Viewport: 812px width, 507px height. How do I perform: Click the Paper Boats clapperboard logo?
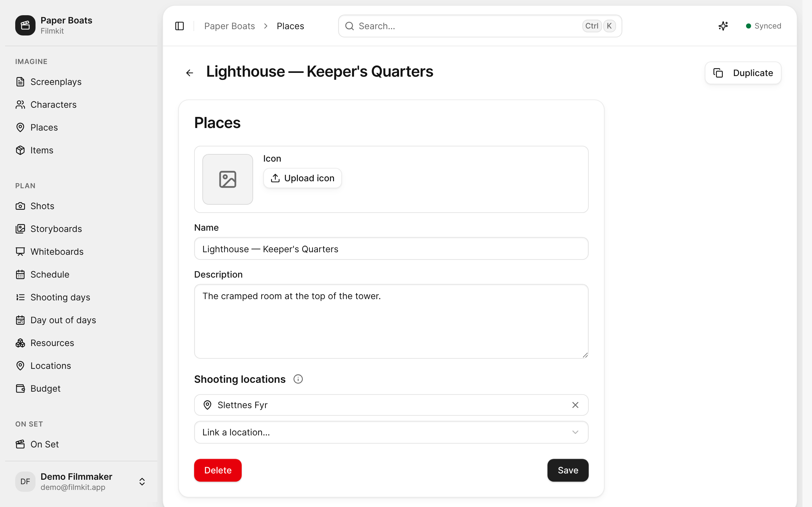coord(25,25)
